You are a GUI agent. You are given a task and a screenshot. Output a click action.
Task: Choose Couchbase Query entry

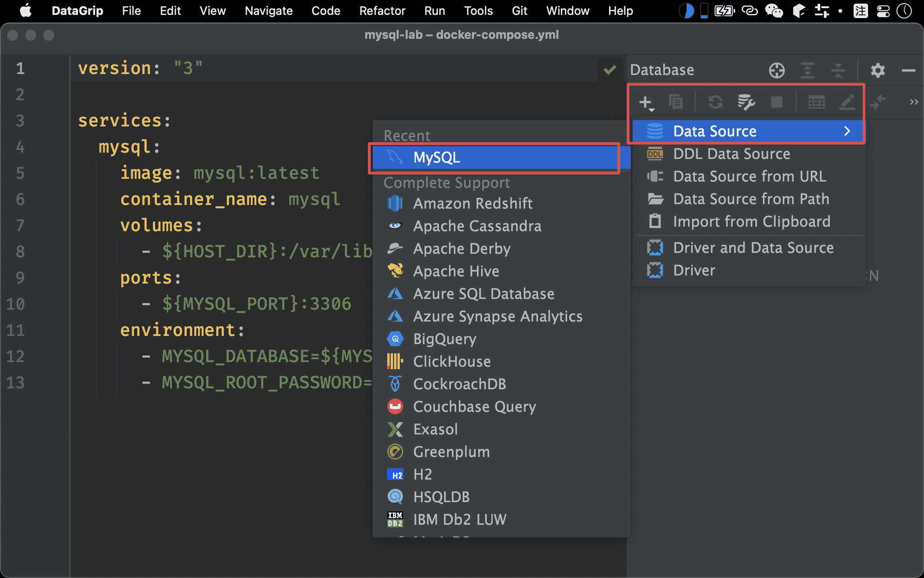pyautogui.click(x=501, y=406)
